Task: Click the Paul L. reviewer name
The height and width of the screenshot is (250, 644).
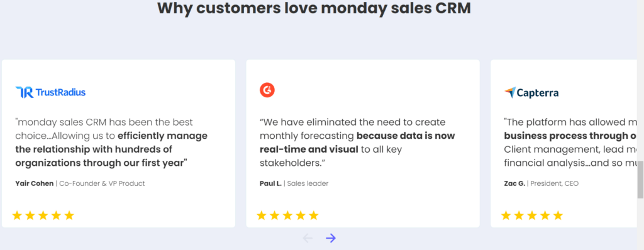Action: (x=270, y=183)
